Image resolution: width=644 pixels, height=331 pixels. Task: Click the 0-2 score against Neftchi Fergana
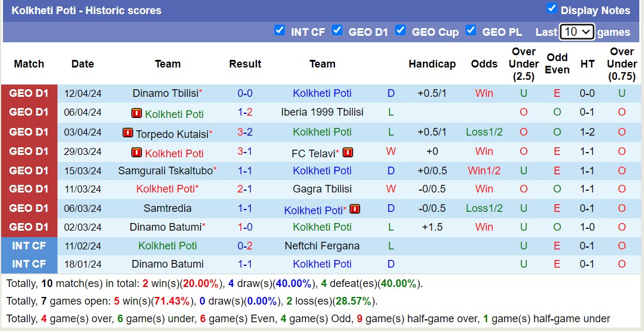point(245,246)
